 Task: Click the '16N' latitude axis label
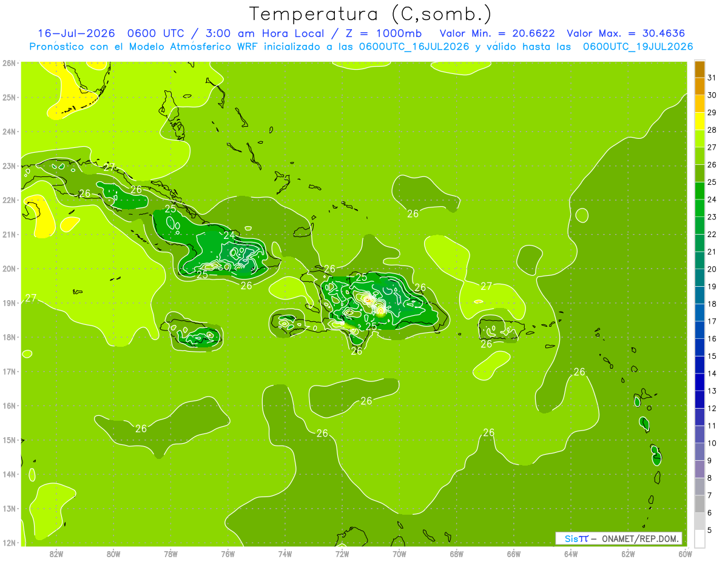coord(9,406)
